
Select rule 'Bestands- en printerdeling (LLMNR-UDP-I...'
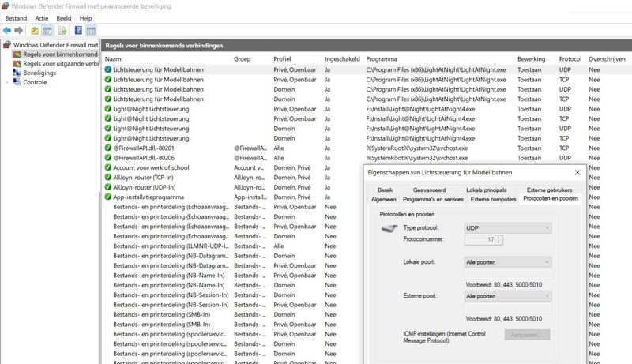pyautogui.click(x=171, y=246)
